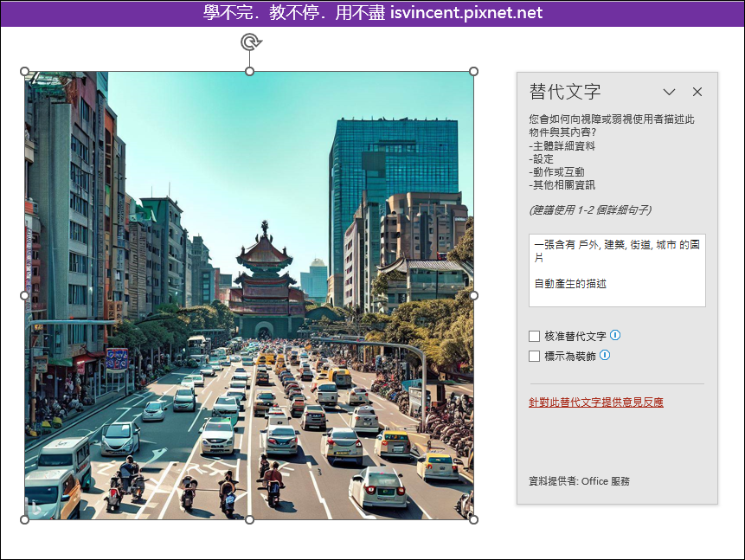745x560 pixels.
Task: Open the 針對此替代文字提供意見反應 link
Action: pos(596,402)
